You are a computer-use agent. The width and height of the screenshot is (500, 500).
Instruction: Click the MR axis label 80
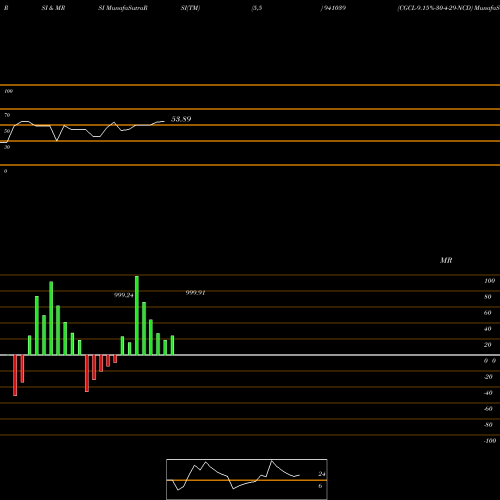[x=488, y=297]
